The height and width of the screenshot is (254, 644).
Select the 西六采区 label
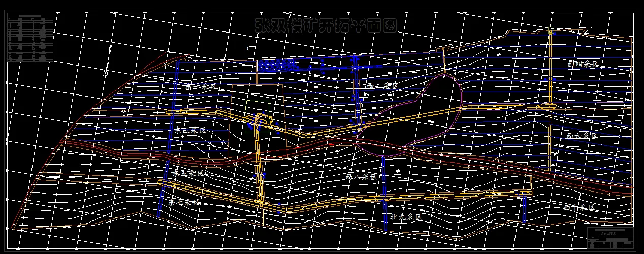point(582,136)
